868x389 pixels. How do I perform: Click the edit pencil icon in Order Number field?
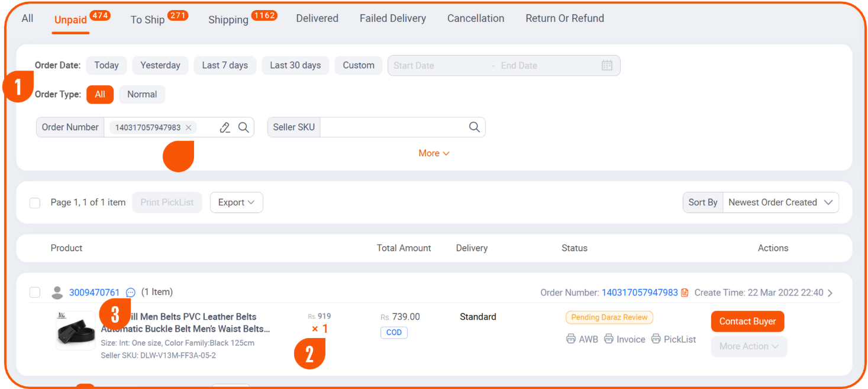point(225,127)
